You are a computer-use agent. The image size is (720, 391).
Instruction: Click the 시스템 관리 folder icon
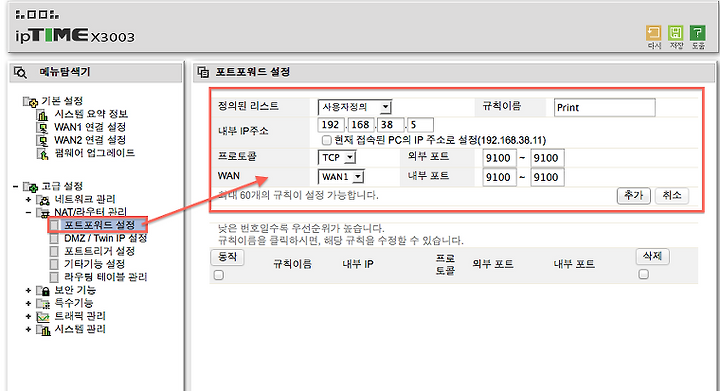click(x=43, y=330)
